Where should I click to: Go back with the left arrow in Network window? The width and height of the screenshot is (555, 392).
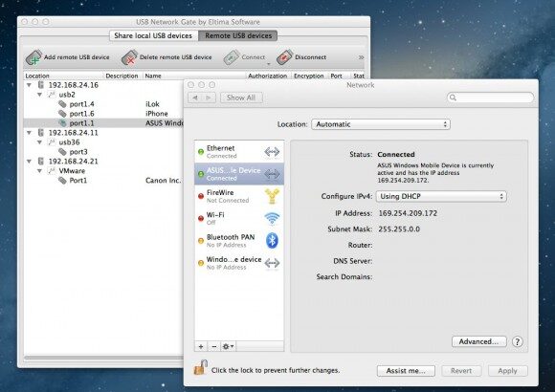pyautogui.click(x=195, y=98)
